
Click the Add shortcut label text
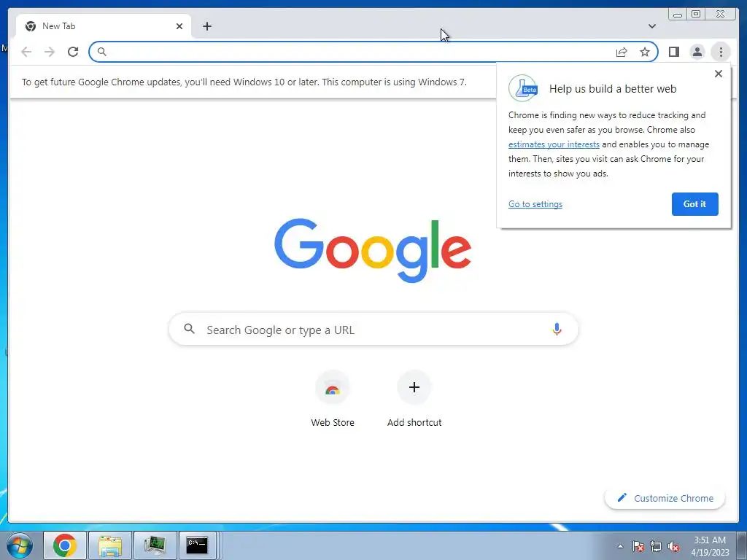click(414, 422)
